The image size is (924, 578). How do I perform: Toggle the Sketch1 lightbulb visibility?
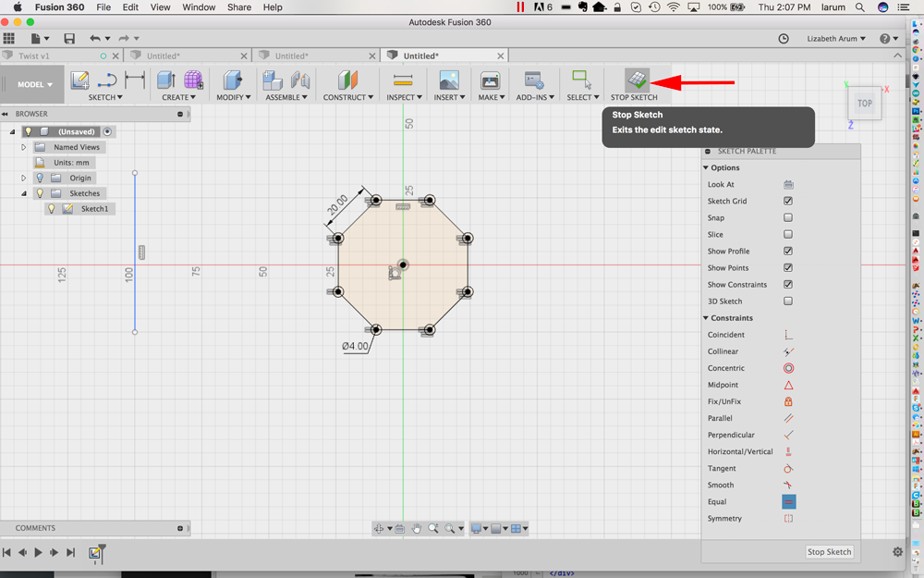(51, 209)
